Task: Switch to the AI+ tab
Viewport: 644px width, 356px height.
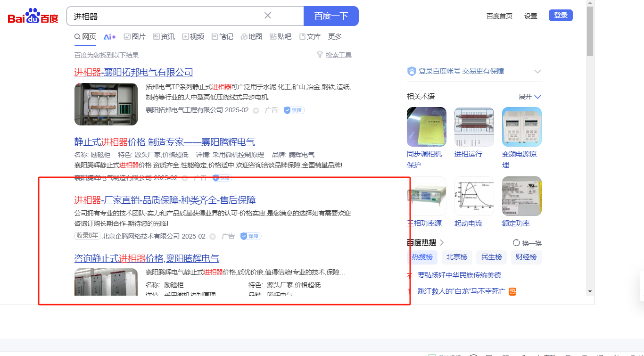Action: coord(110,37)
